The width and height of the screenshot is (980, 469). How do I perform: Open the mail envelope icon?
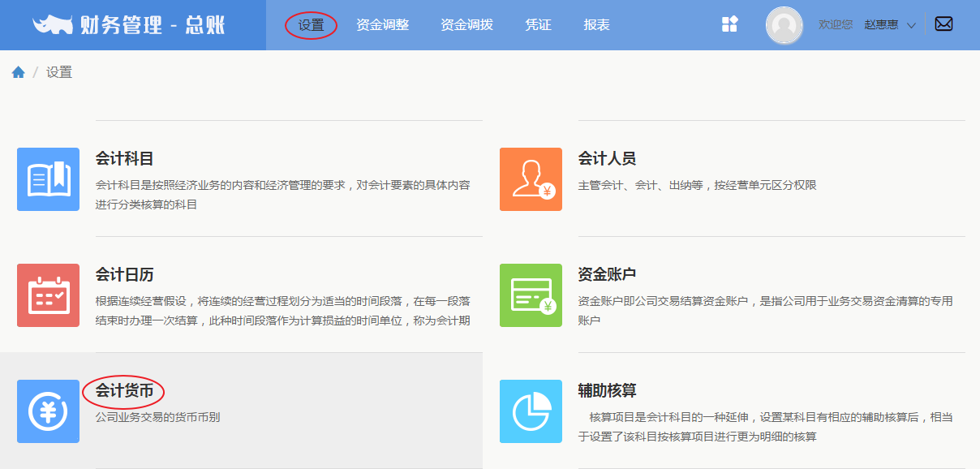(943, 24)
